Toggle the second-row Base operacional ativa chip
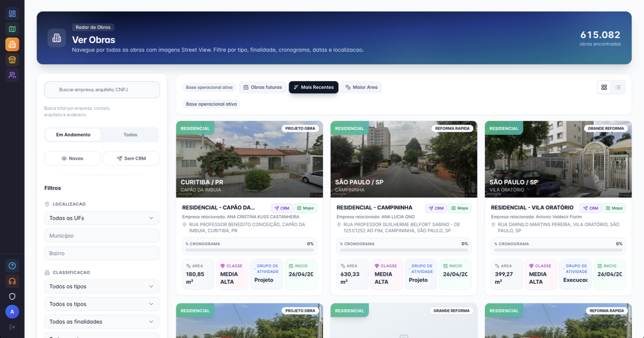Viewport: 644px width, 338px height. tap(211, 104)
